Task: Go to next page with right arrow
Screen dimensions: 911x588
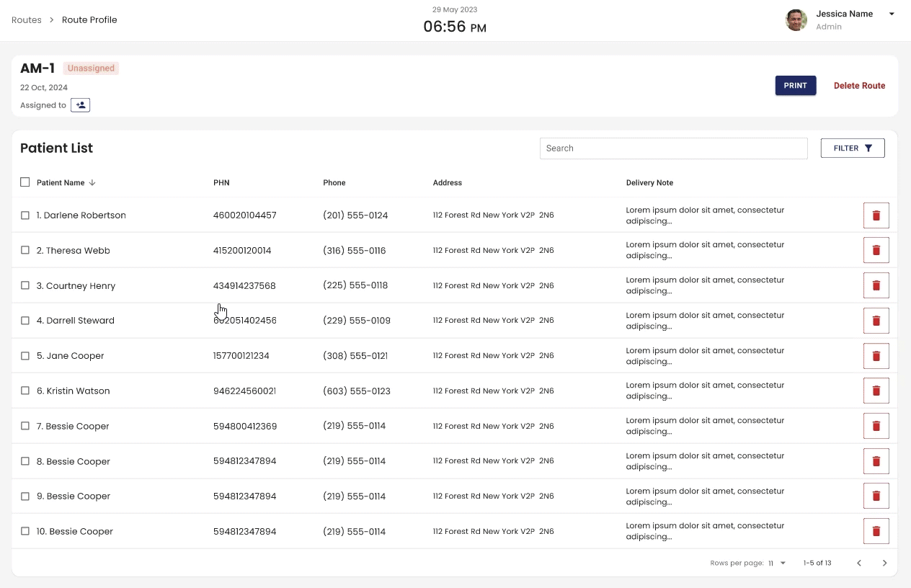Action: pyautogui.click(x=884, y=563)
